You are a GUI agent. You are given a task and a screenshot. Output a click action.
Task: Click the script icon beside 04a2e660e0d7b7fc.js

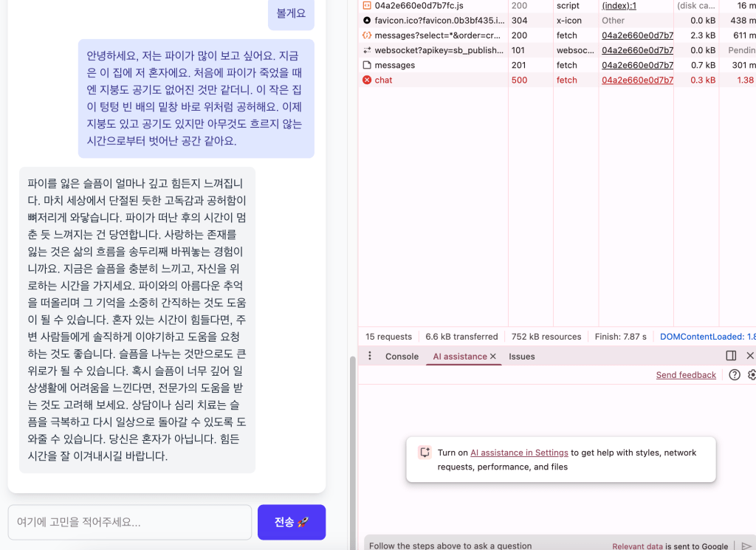coord(366,6)
